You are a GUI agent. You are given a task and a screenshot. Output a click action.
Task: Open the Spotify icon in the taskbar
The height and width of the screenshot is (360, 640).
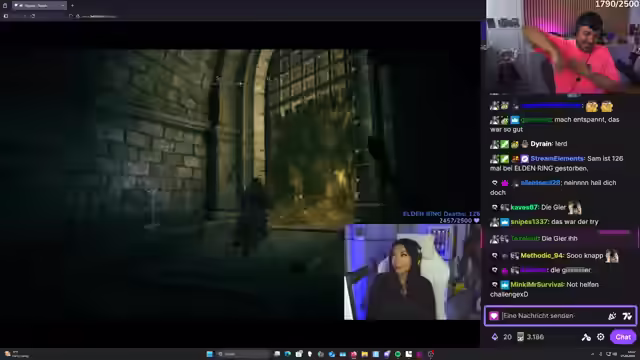coord(398,354)
